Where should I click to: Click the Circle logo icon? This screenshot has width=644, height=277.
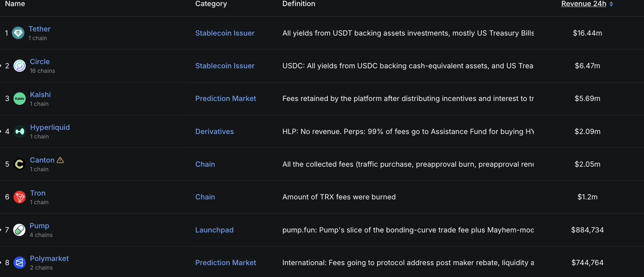click(19, 66)
